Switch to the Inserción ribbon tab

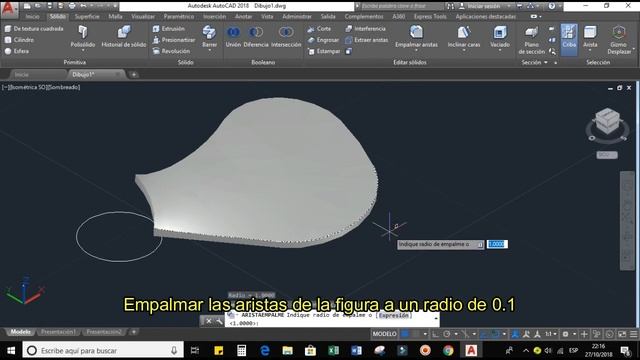coord(214,16)
